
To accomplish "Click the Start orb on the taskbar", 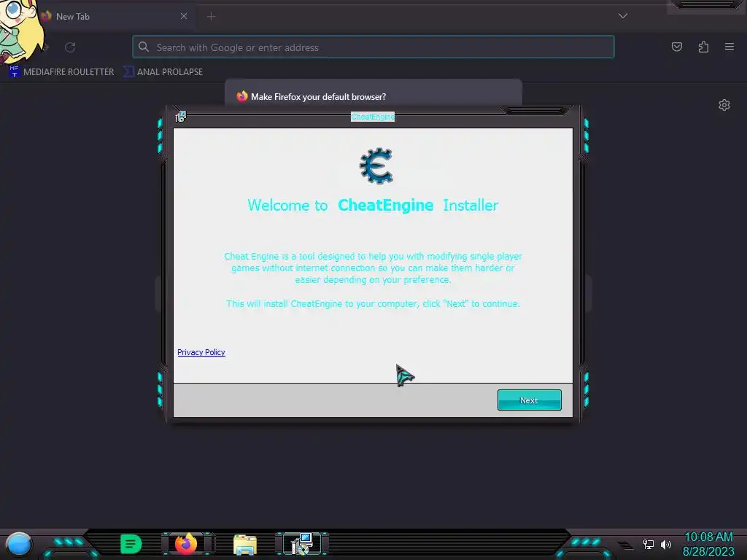I will 18,544.
